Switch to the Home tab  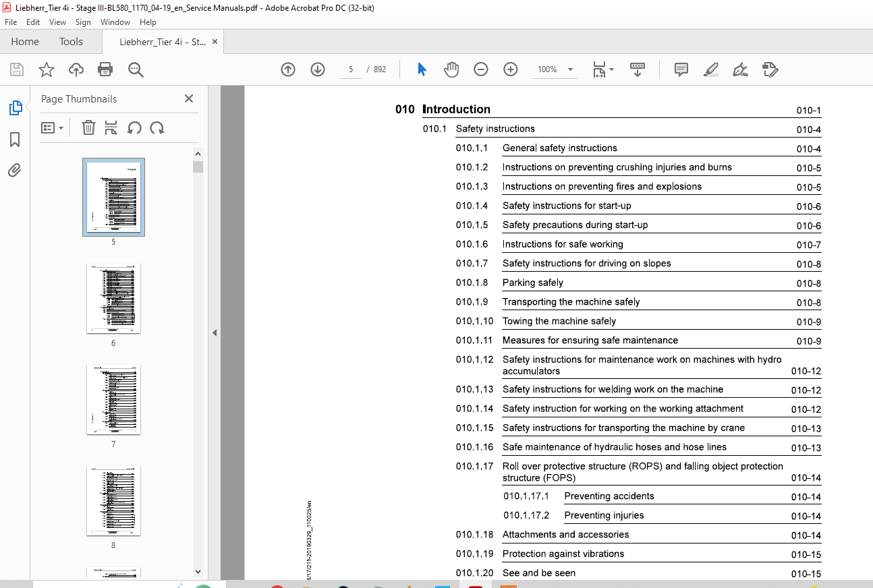coord(25,42)
